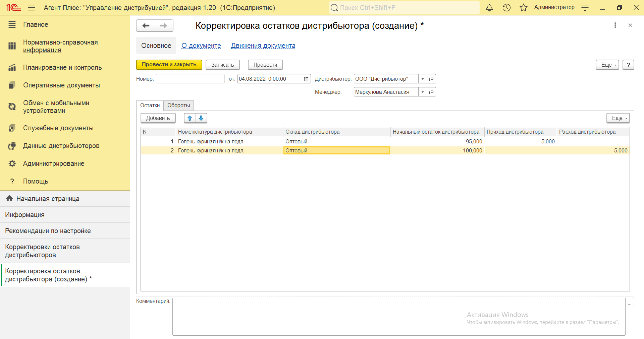Expand the Менеджер dropdown arrow
The image size is (644, 339).
point(423,92)
